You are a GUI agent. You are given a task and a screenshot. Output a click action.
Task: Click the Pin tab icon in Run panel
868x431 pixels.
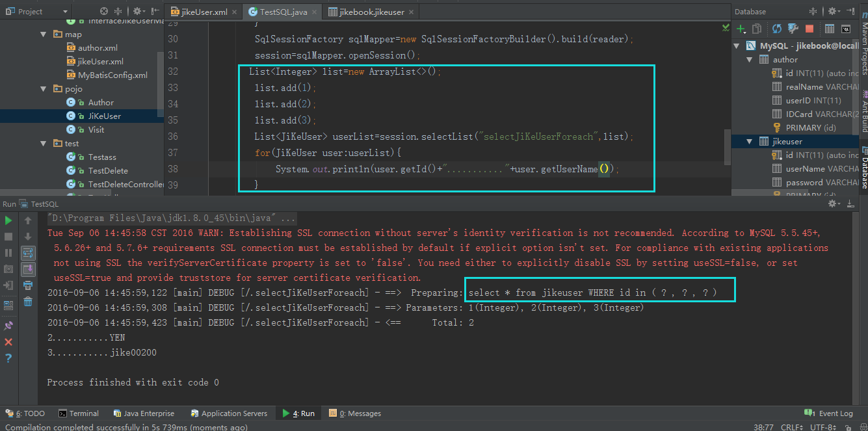point(8,326)
